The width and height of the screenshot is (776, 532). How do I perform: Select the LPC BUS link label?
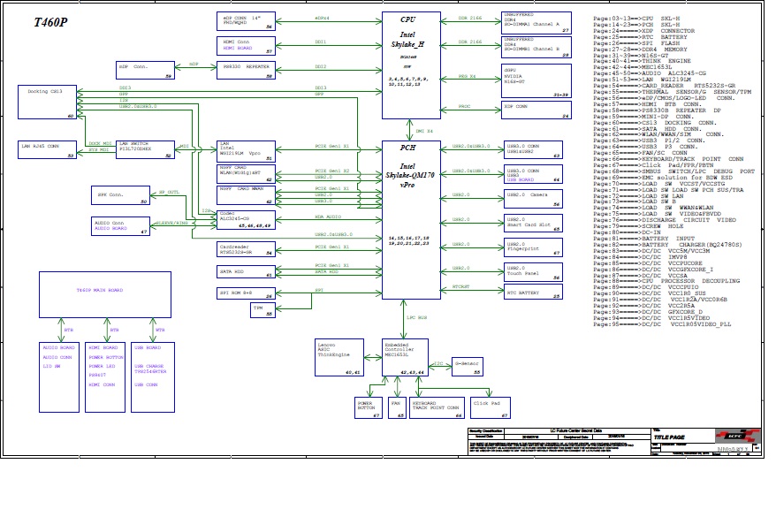pos(416,318)
